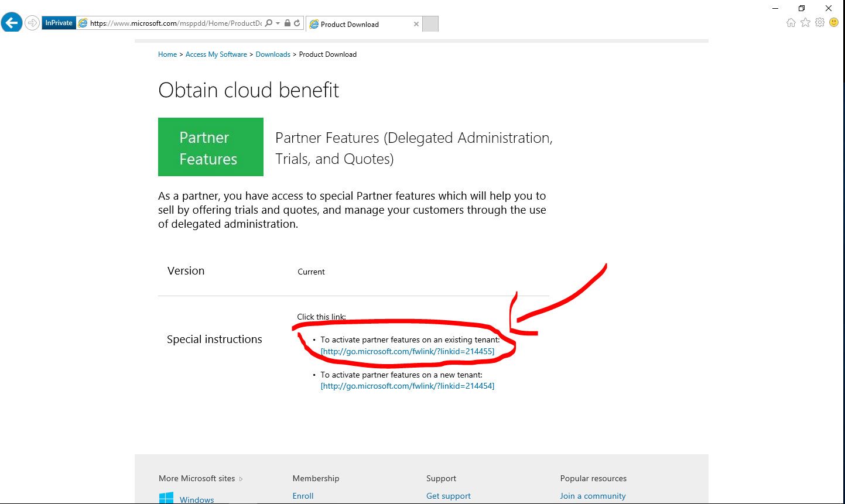The height and width of the screenshot is (504, 845).
Task: Click the Join a community link
Action: click(593, 496)
